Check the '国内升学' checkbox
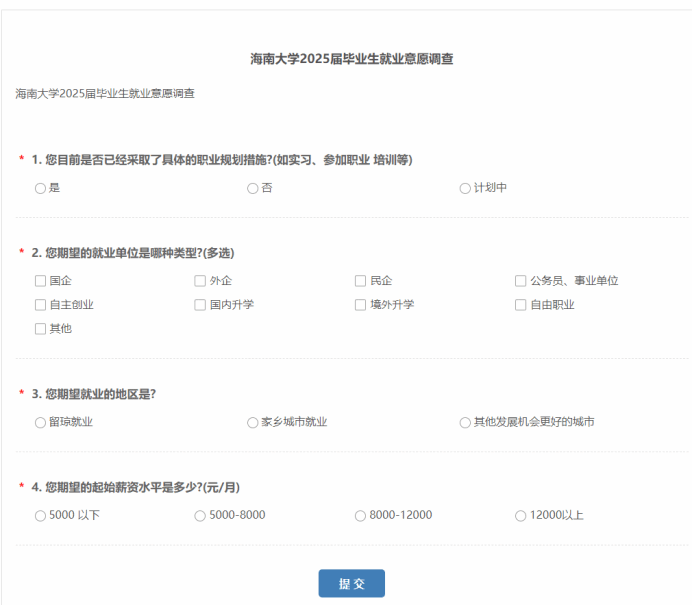692x605 pixels. coord(200,305)
